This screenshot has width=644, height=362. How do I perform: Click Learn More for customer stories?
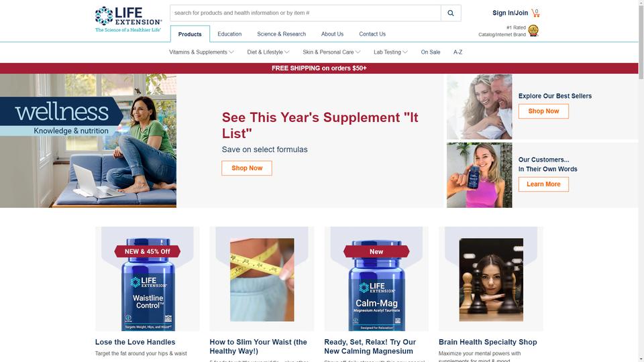click(x=543, y=184)
